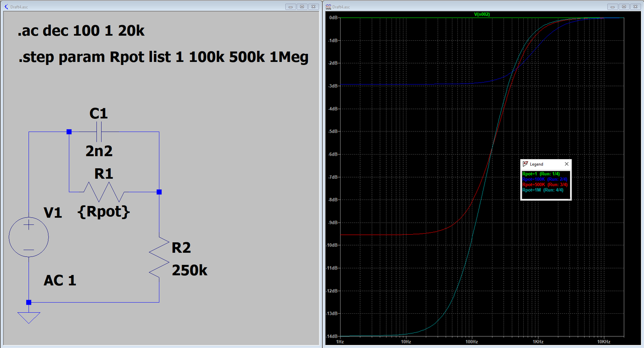Click the ground symbol in schematic
The image size is (644, 348).
coord(29,317)
